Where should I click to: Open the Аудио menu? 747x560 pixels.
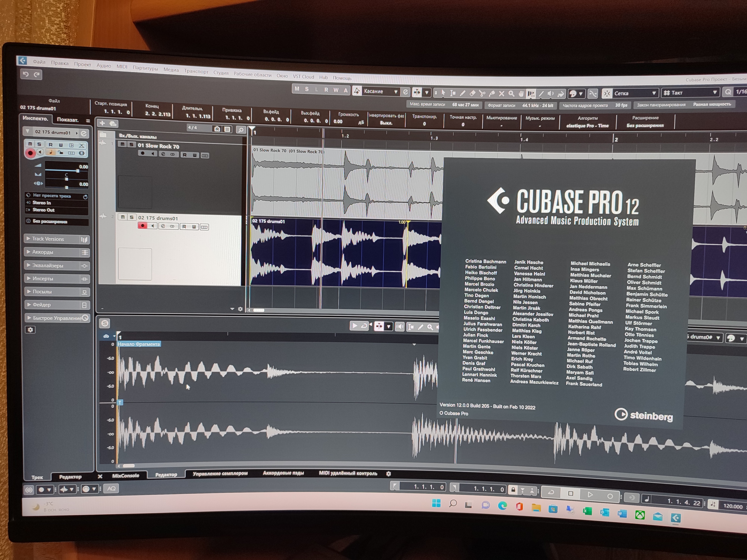(103, 66)
